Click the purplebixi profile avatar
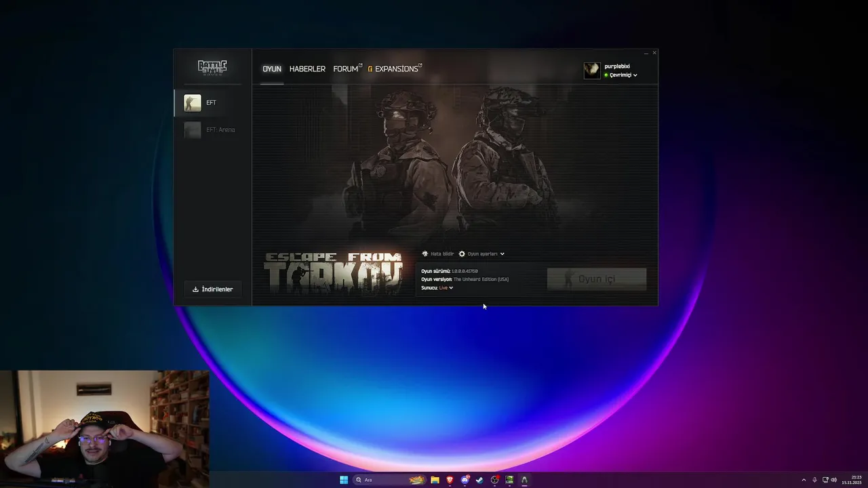The height and width of the screenshot is (488, 868). coord(592,70)
